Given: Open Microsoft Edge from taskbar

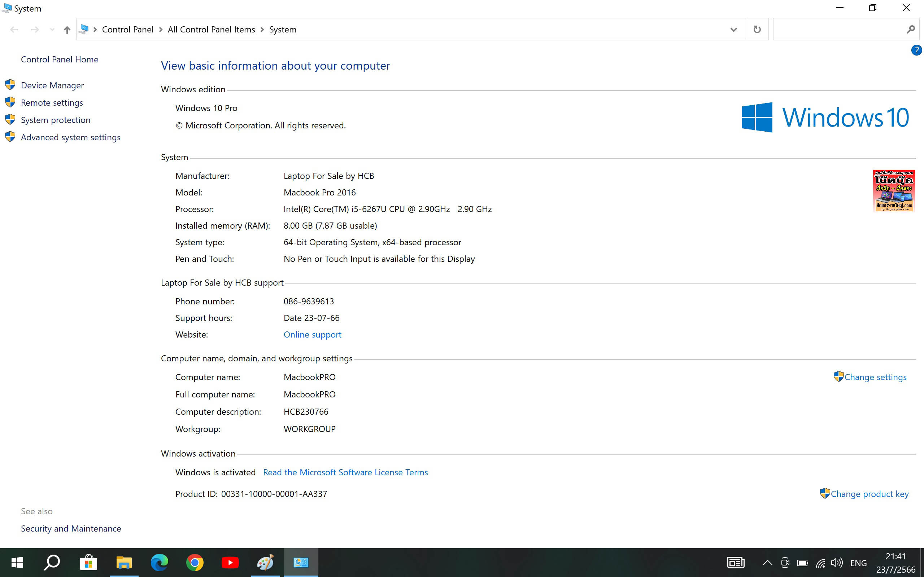Looking at the screenshot, I should coord(159,563).
